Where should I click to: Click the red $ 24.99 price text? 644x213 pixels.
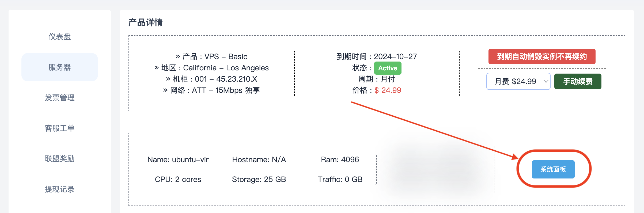tap(388, 90)
